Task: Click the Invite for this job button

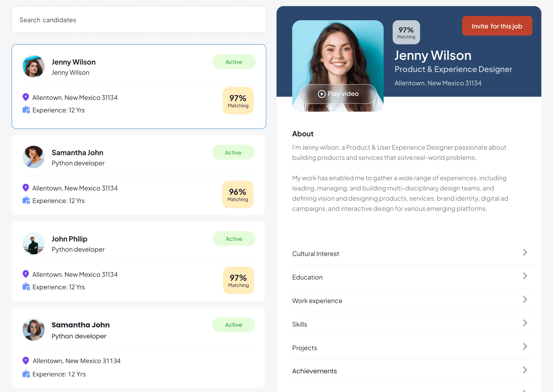Action: 497,26
